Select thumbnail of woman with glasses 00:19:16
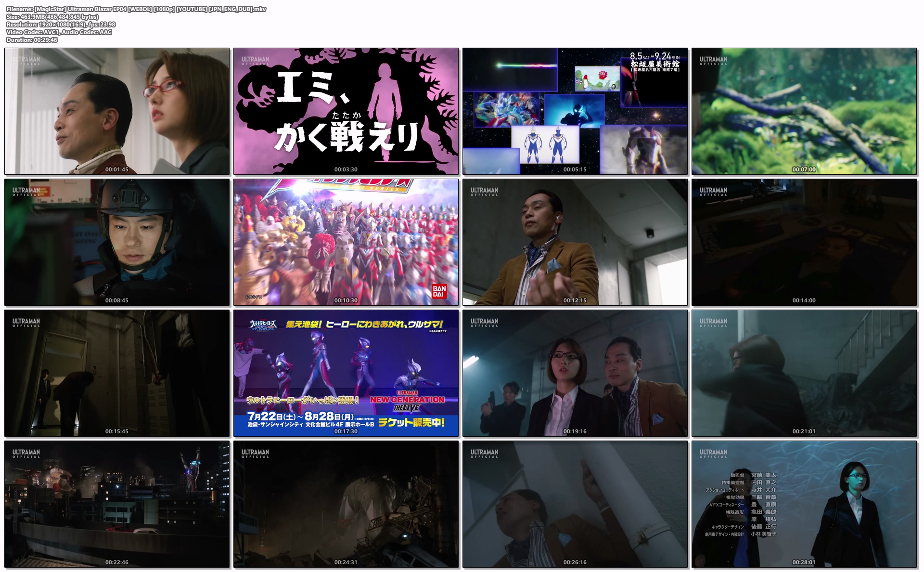The height and width of the screenshot is (572, 924). pos(575,373)
